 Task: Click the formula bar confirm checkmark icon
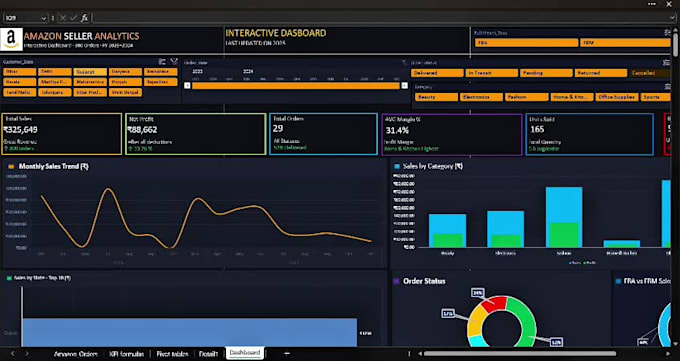[74, 18]
